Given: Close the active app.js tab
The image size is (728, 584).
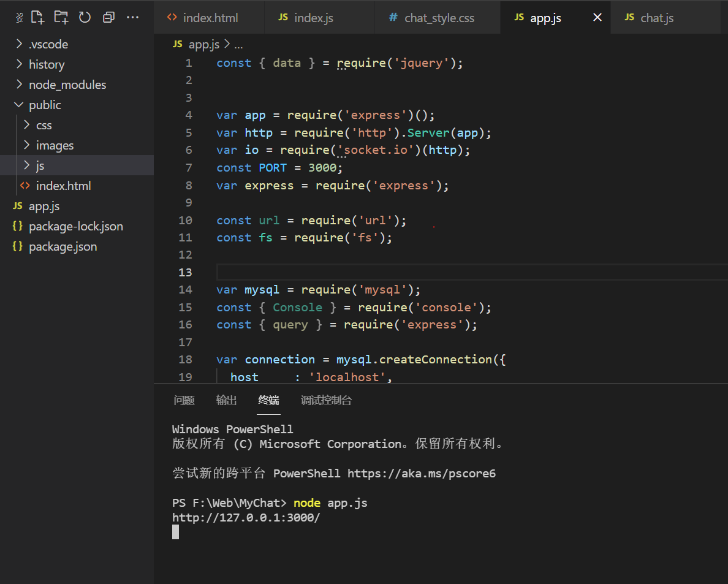Looking at the screenshot, I should [597, 18].
